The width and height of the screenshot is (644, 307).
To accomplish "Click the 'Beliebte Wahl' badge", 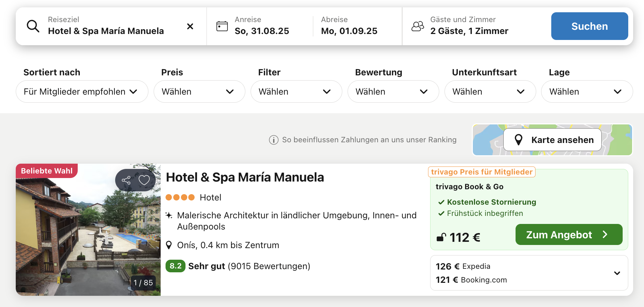I will point(47,171).
